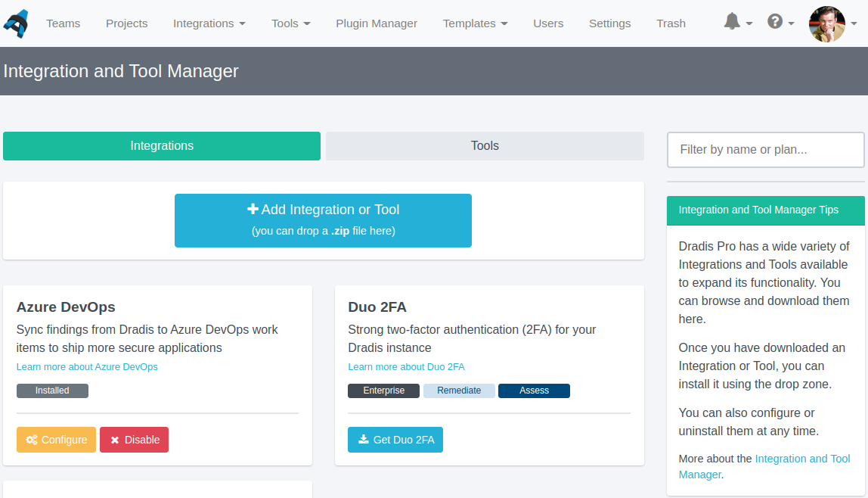Viewport: 868px width, 498px height.
Task: Go to Trash in the navbar
Action: (671, 23)
